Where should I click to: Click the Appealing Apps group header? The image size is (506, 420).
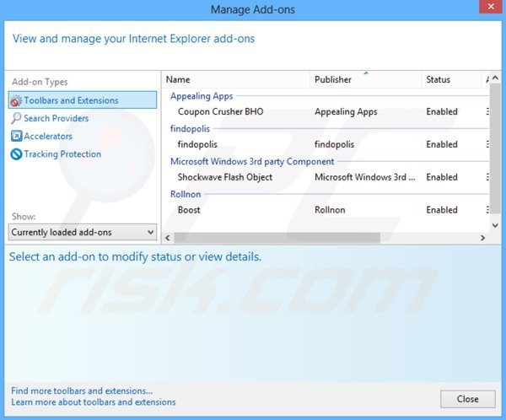pos(202,96)
